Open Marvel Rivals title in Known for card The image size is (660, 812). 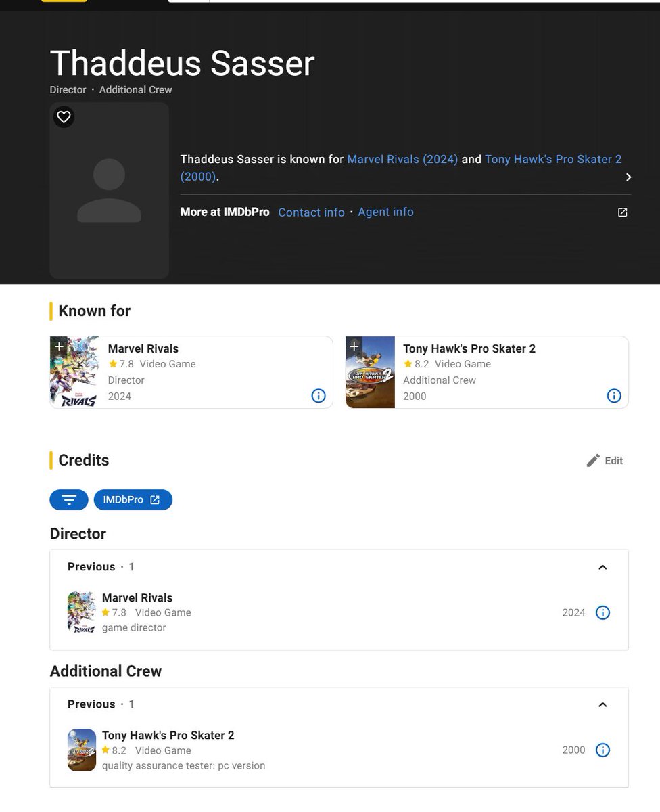(x=143, y=348)
